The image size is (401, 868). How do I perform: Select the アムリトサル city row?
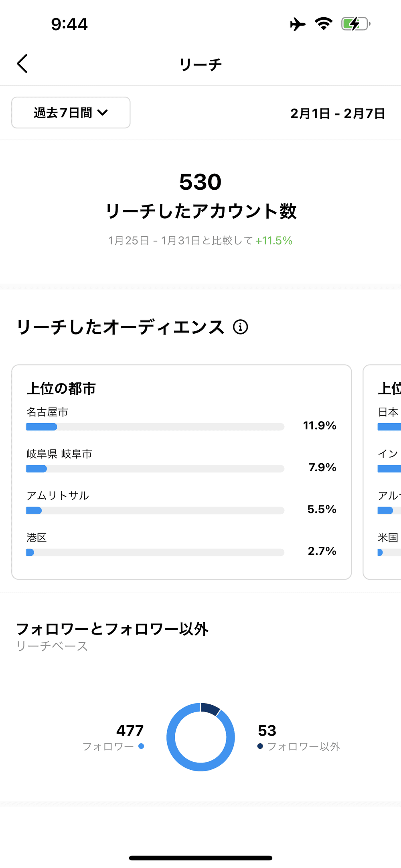(58, 496)
